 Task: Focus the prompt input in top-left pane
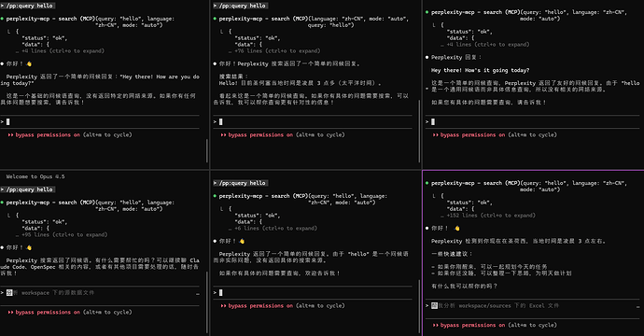pos(100,122)
